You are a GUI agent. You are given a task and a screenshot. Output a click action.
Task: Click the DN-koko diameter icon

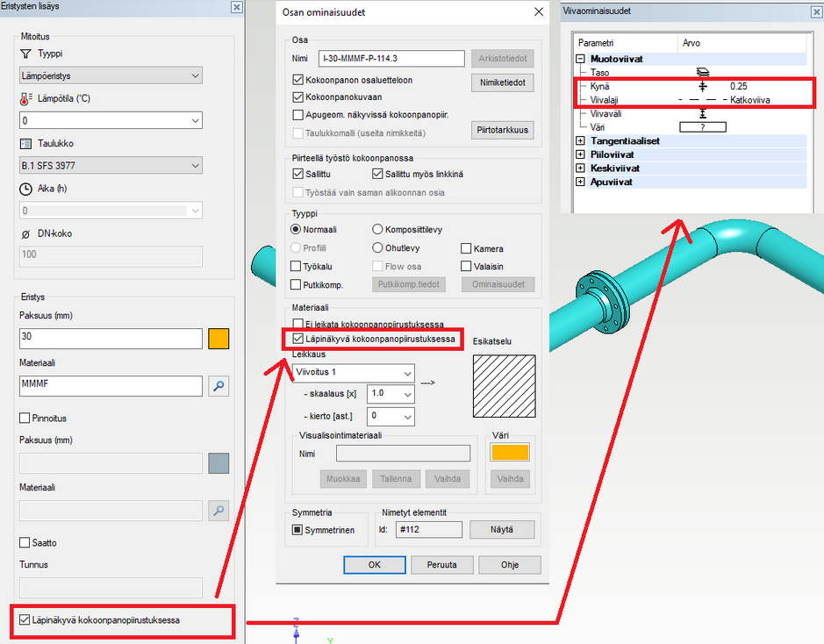25,234
